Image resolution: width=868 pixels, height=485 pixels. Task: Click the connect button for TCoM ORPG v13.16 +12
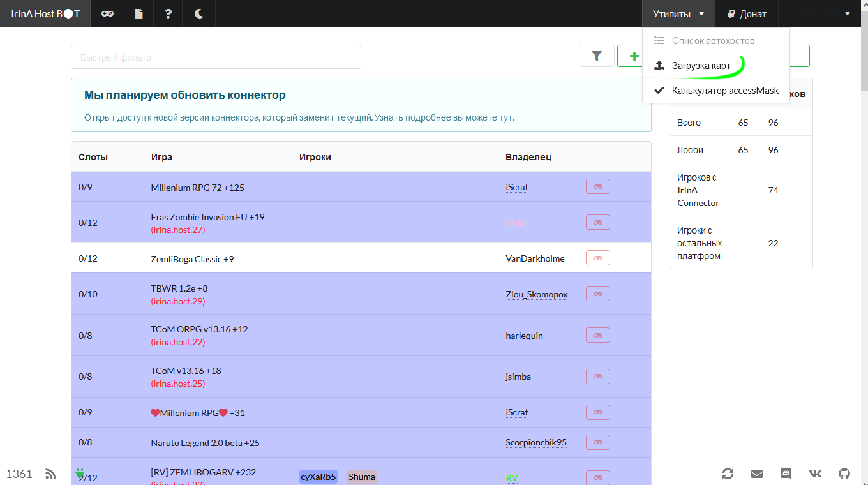[598, 335]
